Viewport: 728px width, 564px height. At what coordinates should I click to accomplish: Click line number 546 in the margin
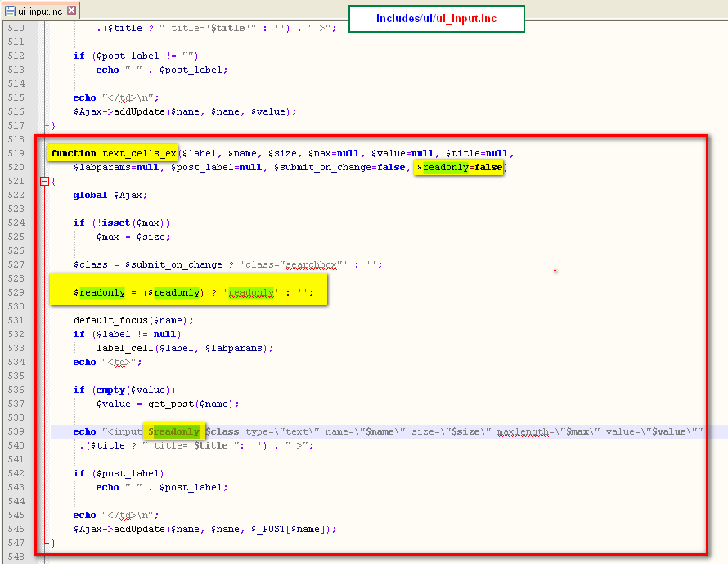16,529
